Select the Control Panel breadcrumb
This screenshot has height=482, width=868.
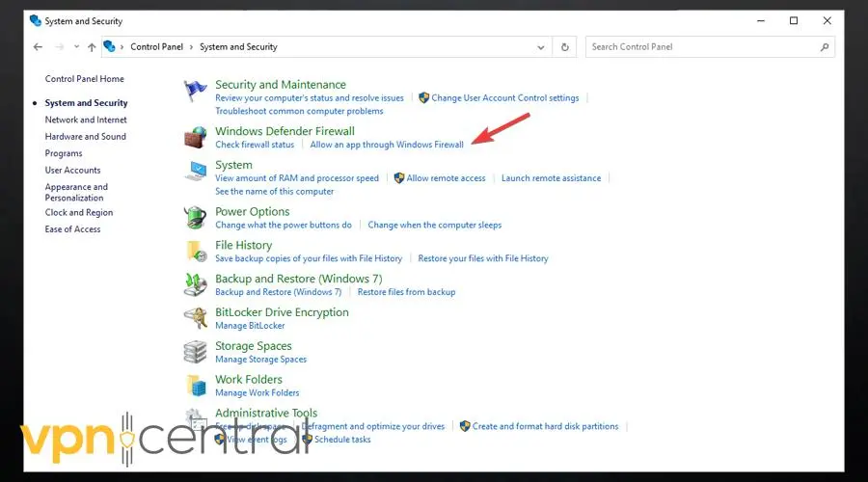[x=156, y=47]
